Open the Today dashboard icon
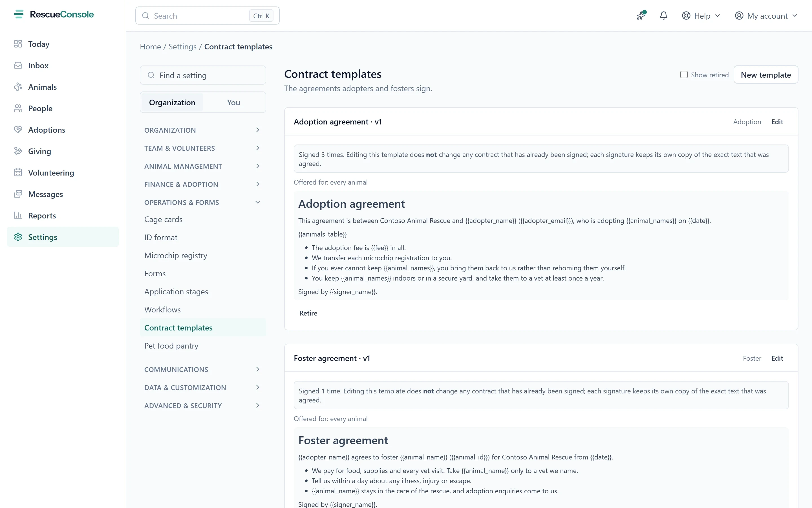 pyautogui.click(x=18, y=44)
